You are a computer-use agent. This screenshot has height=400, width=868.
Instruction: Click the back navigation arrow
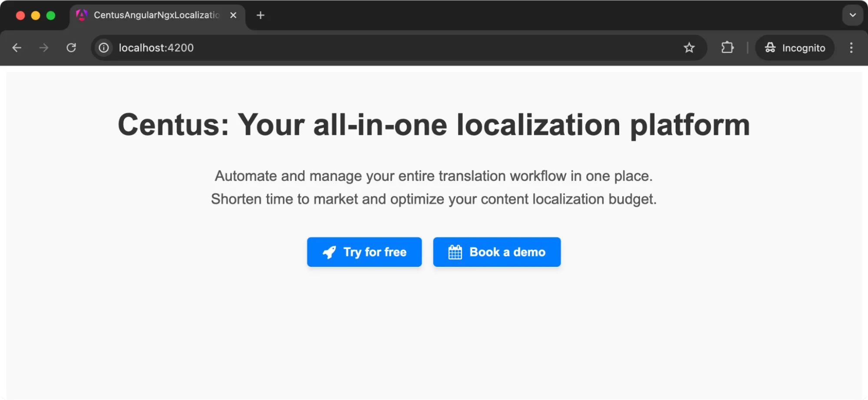click(17, 48)
